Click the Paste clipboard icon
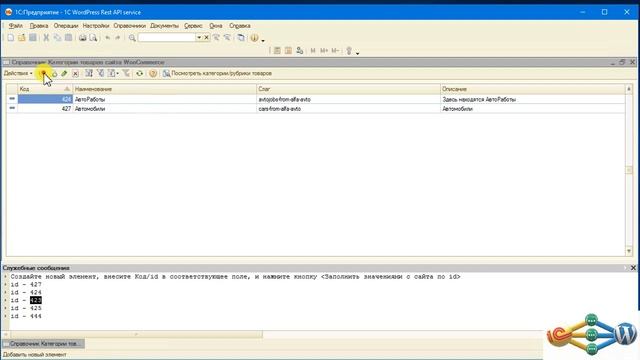The width and height of the screenshot is (640, 360). [69, 38]
